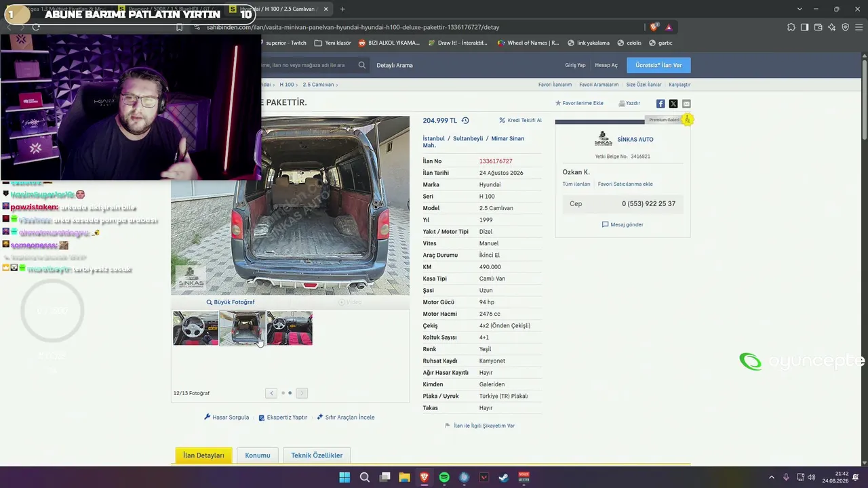Screen dimensions: 868x488
Task: Select the open rear cargo thumbnail
Action: coord(242,328)
